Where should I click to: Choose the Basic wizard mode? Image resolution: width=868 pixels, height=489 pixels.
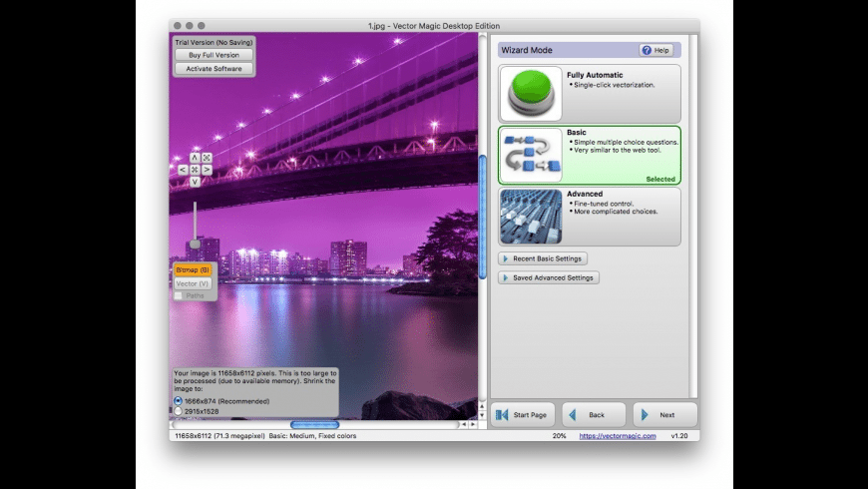pyautogui.click(x=589, y=155)
